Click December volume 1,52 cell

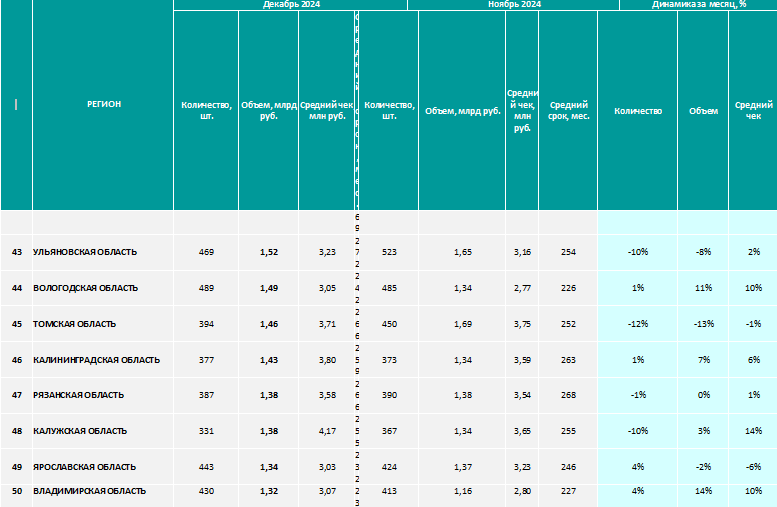[269, 252]
